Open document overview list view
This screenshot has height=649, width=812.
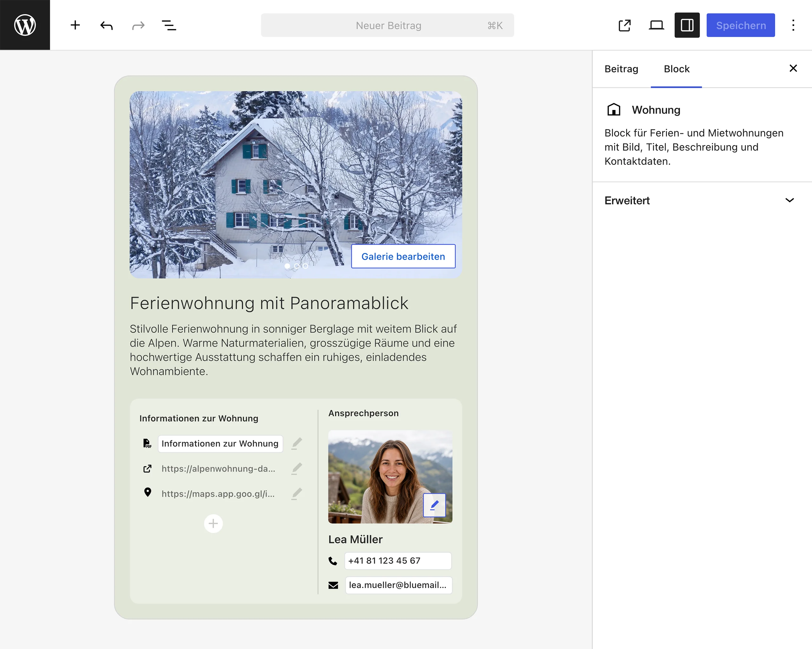click(x=169, y=25)
